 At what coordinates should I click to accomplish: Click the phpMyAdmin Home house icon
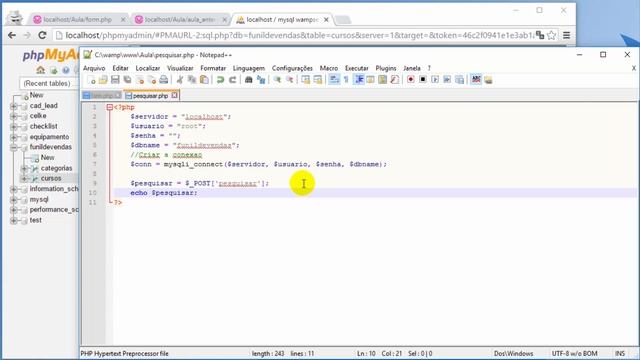coord(40,70)
